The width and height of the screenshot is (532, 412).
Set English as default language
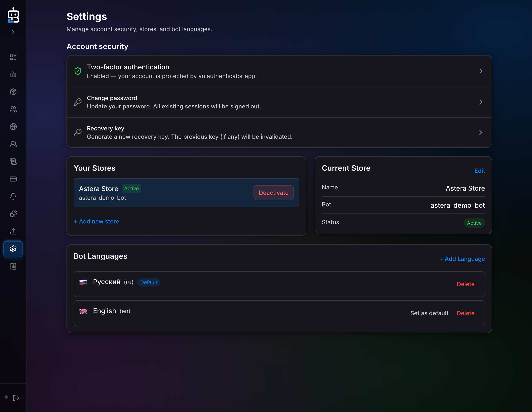point(429,313)
